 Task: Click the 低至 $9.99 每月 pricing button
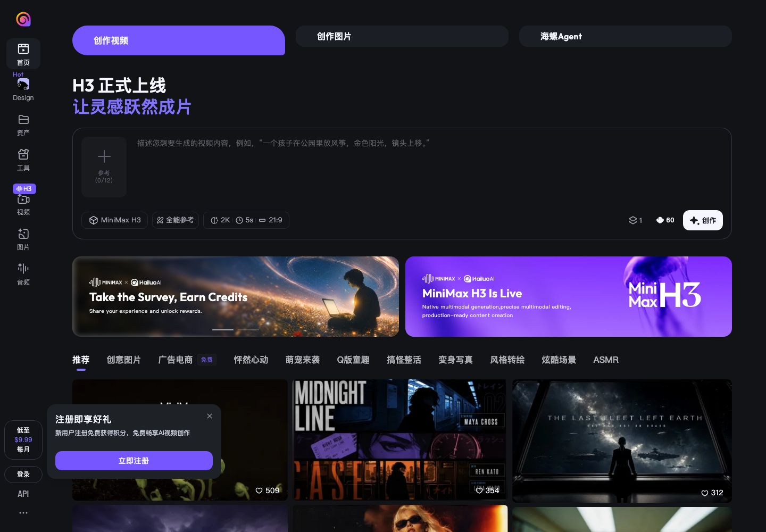click(23, 440)
